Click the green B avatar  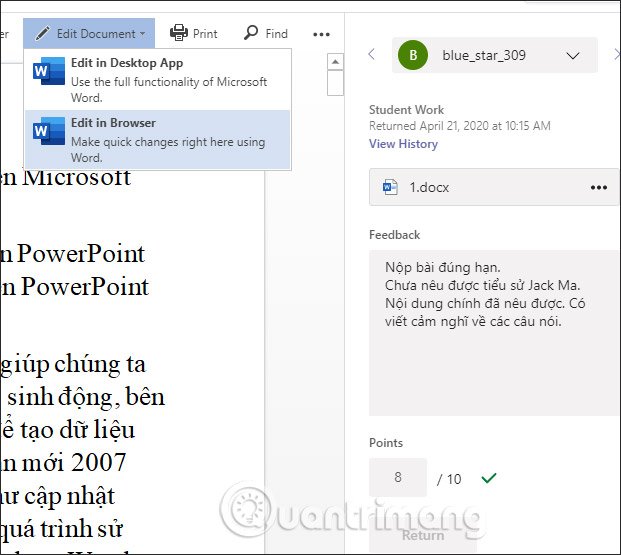coord(413,55)
